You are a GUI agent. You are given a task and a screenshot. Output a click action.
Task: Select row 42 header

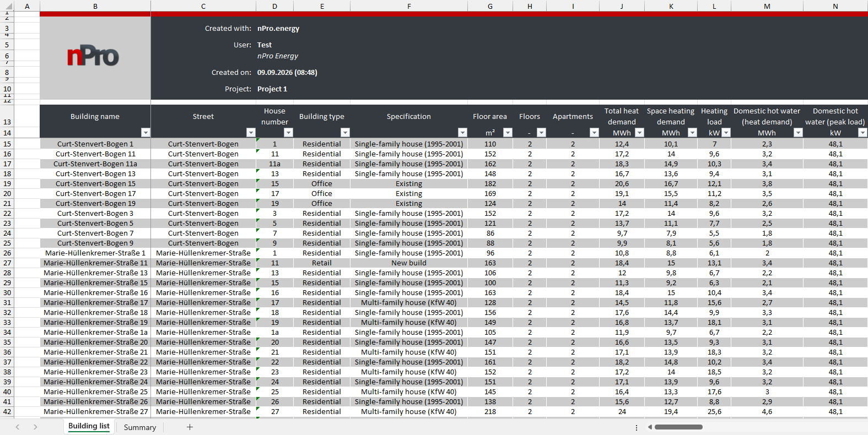pyautogui.click(x=7, y=411)
